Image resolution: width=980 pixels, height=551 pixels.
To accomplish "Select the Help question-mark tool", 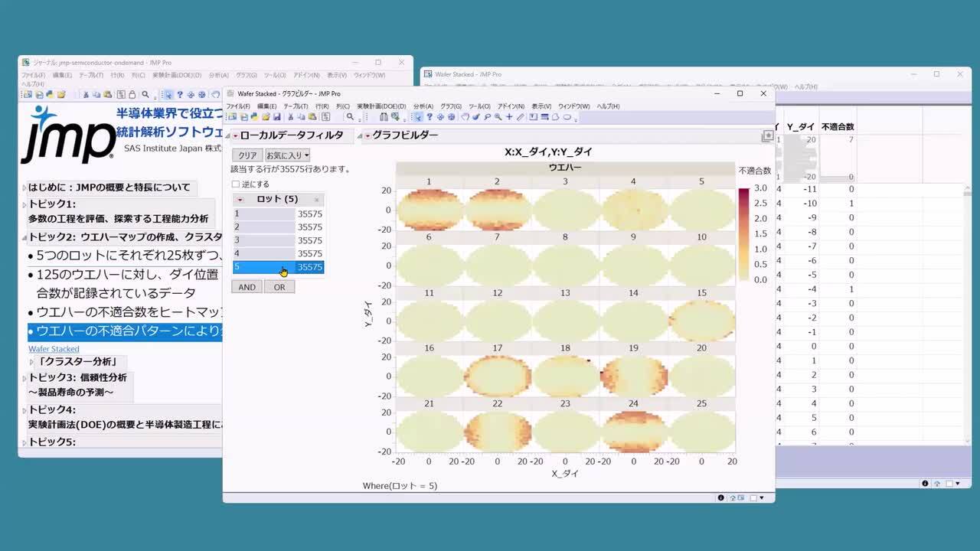I will [430, 117].
